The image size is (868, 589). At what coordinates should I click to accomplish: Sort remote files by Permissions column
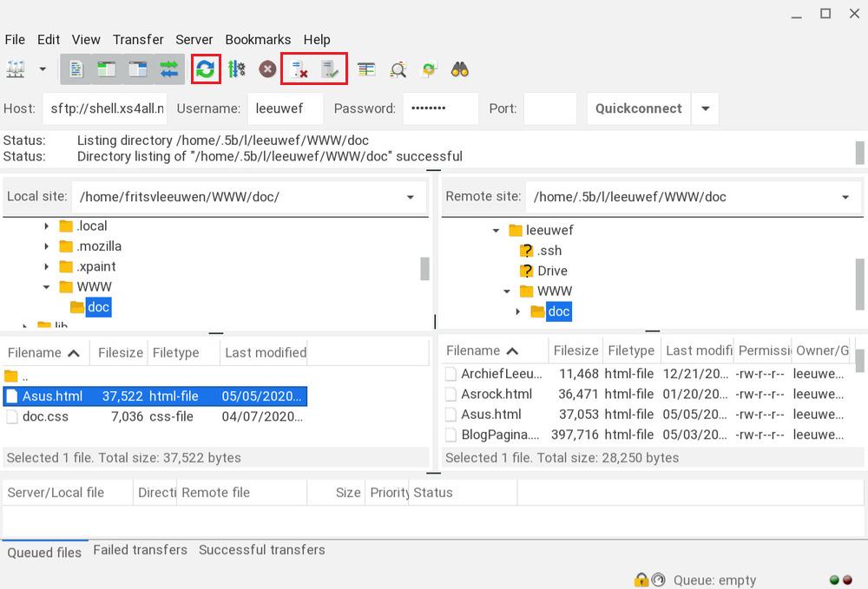(763, 350)
